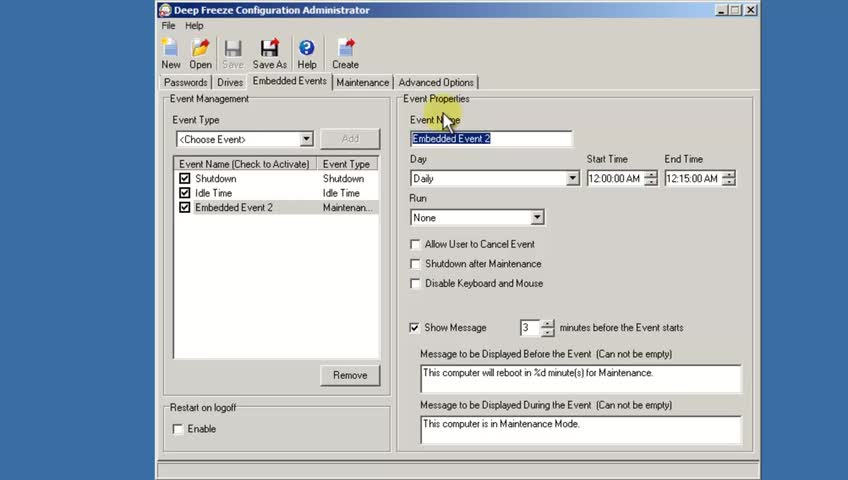
Task: Click the End Time field
Action: 694,178
